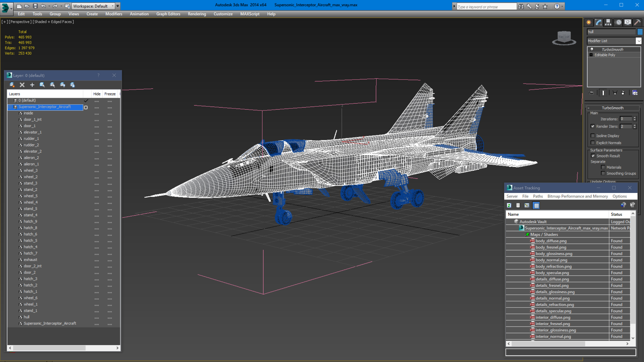Open the Rendering menu
Viewport: 644px width, 362px height.
197,14
